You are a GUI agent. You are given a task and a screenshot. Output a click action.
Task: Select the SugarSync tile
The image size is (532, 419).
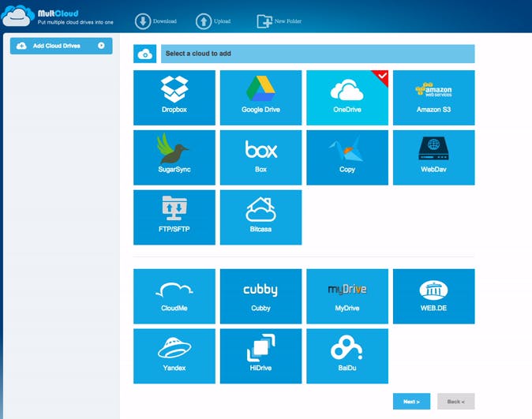(x=174, y=158)
